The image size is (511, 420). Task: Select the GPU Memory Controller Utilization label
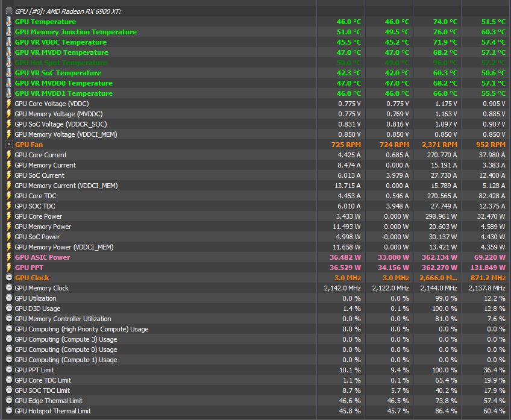coord(63,319)
